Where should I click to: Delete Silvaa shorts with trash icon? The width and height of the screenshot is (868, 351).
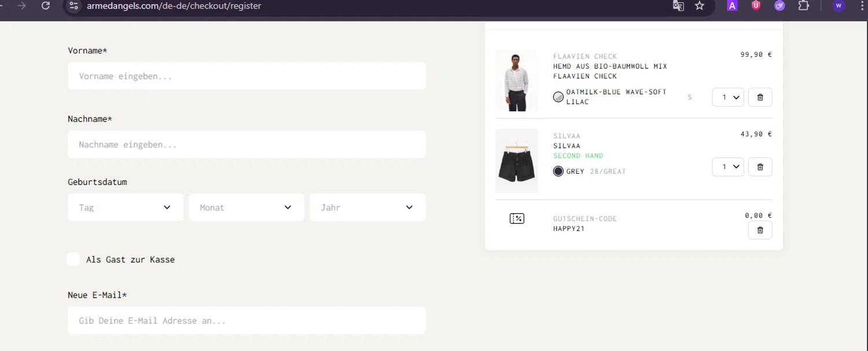[x=760, y=167]
